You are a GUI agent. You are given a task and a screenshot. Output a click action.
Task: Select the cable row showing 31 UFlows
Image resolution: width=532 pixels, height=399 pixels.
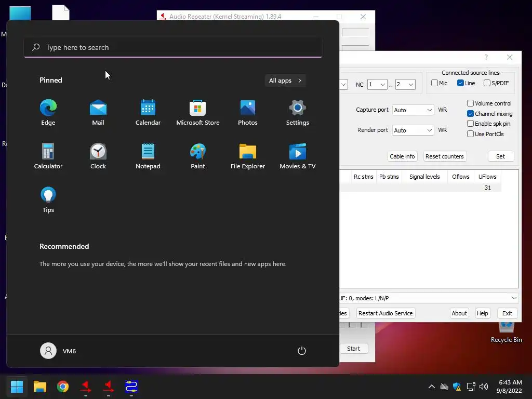(x=420, y=188)
